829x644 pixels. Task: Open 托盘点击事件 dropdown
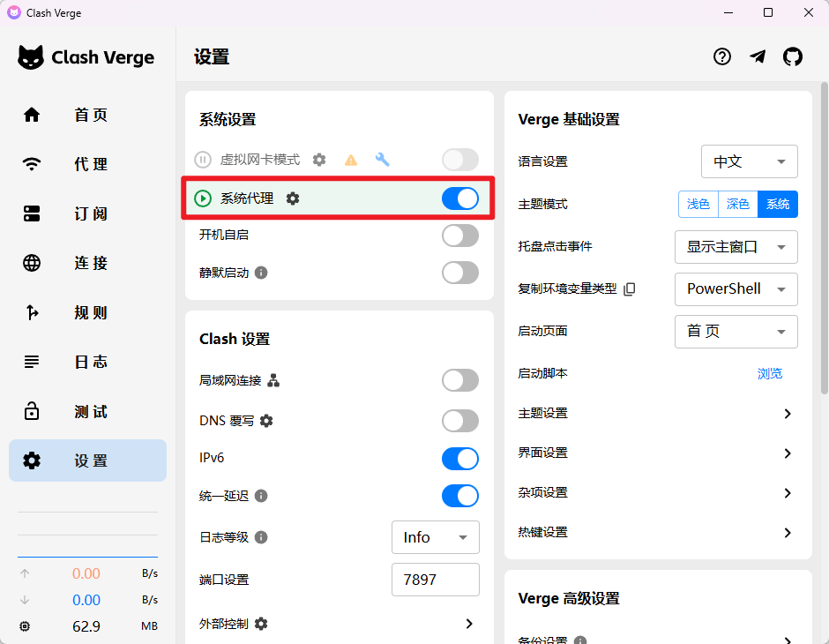coord(736,247)
